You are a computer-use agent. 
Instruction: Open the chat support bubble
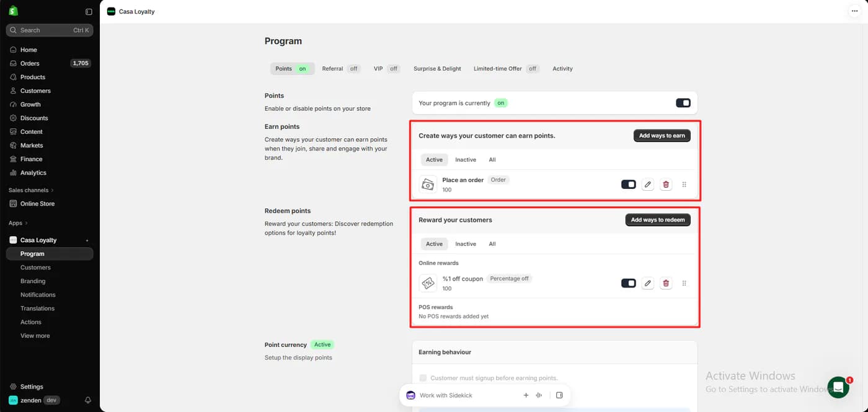(838, 387)
